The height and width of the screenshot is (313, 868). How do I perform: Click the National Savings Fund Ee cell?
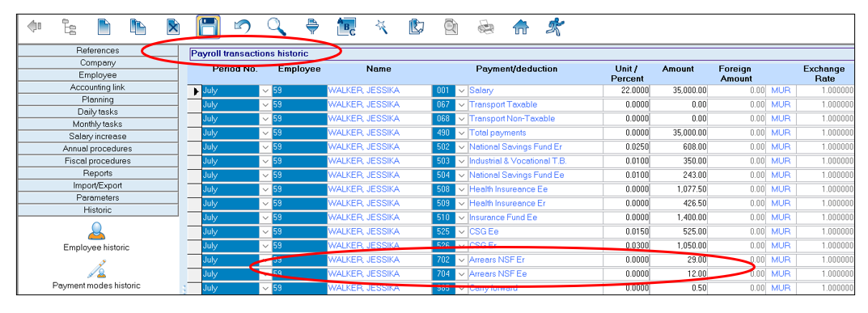pyautogui.click(x=536, y=176)
